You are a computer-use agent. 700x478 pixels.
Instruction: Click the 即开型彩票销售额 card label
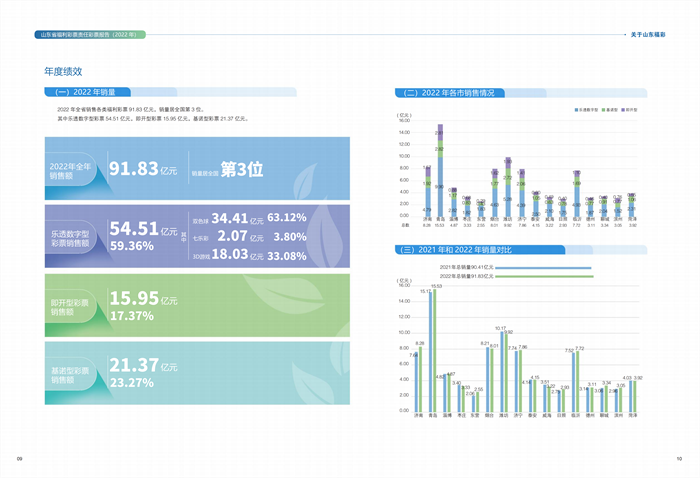[70, 306]
